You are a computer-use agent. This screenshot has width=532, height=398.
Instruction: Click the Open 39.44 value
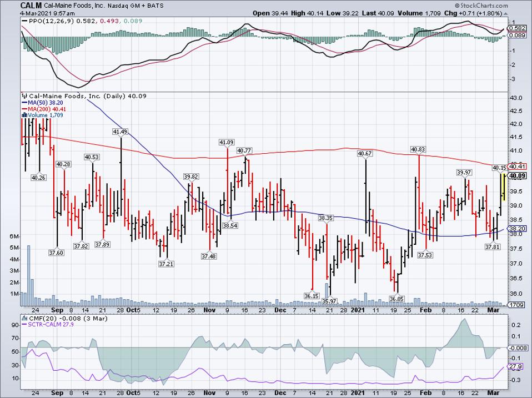(x=271, y=13)
